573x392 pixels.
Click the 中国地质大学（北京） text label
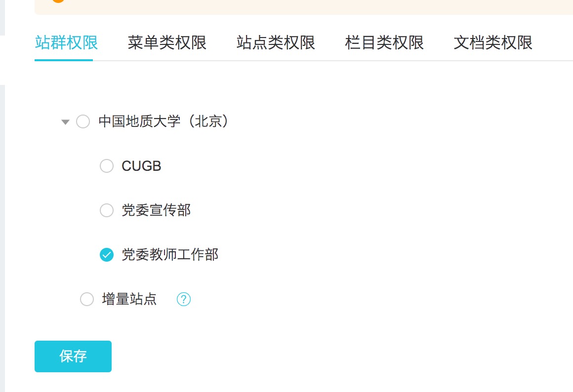[x=164, y=121]
